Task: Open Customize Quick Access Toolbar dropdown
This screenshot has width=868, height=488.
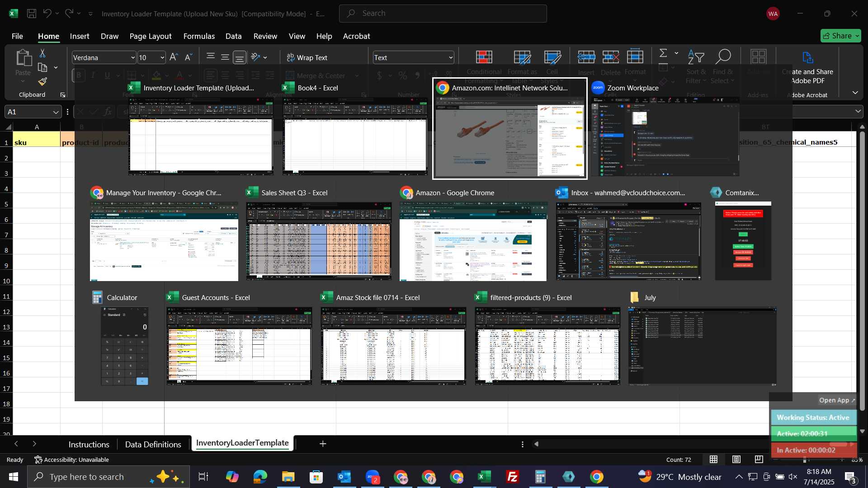Action: (x=90, y=14)
